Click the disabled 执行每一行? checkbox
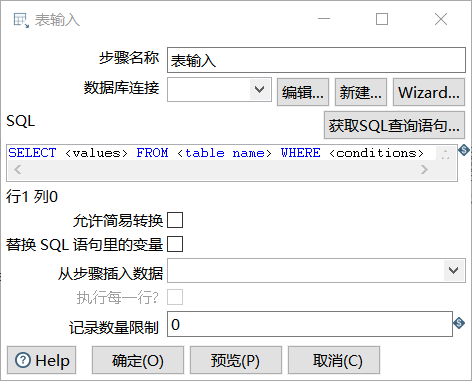 (x=175, y=297)
